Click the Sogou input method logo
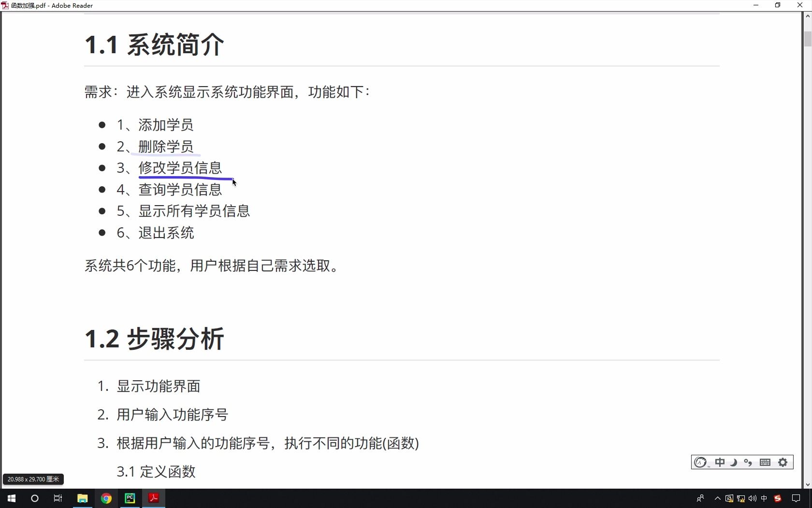 point(700,462)
